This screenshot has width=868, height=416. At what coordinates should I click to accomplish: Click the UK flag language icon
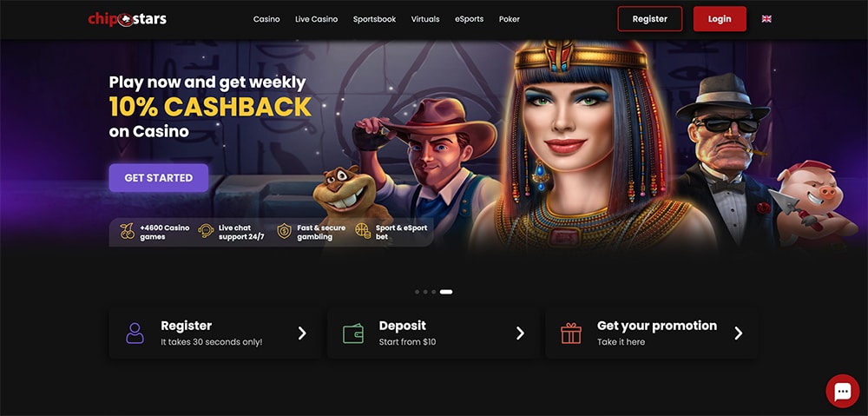[766, 19]
